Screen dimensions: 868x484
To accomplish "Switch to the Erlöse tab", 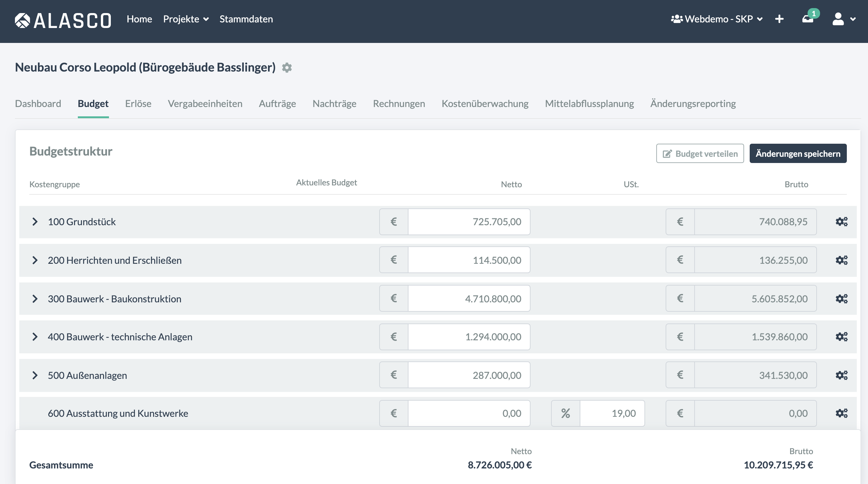I will (x=138, y=104).
